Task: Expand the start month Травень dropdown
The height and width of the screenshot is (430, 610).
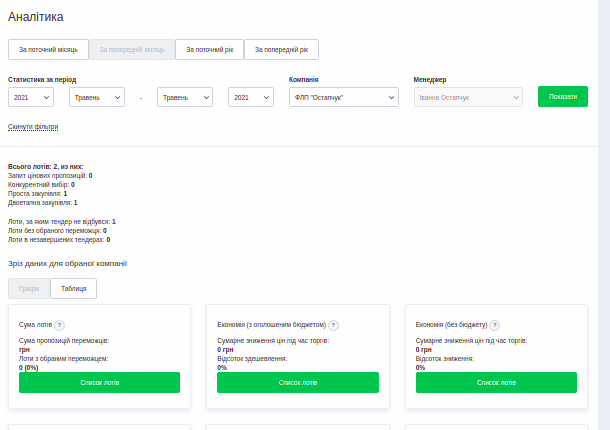Action: click(96, 97)
